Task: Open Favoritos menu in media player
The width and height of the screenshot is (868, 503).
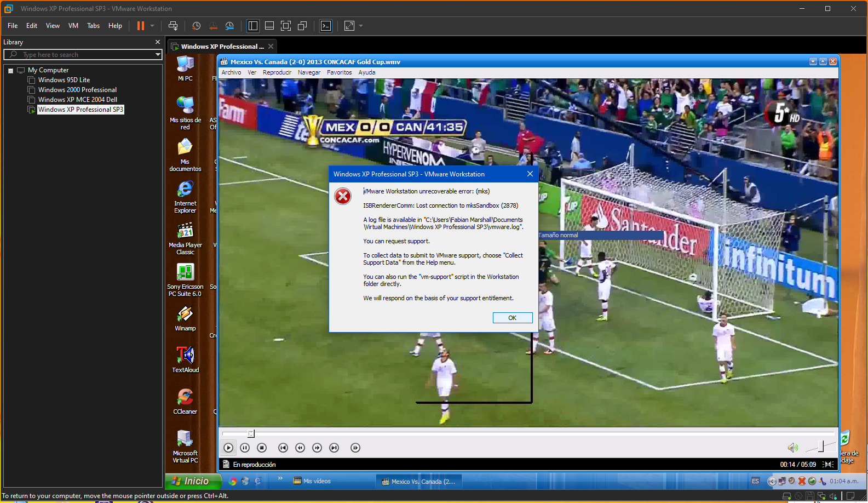Action: pos(340,72)
